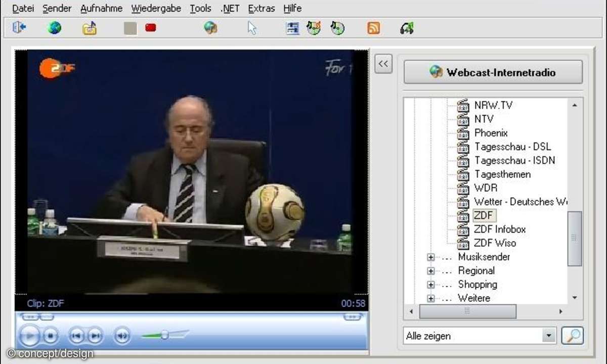Click the disc with music note icon
The image size is (607, 364).
coord(337,28)
